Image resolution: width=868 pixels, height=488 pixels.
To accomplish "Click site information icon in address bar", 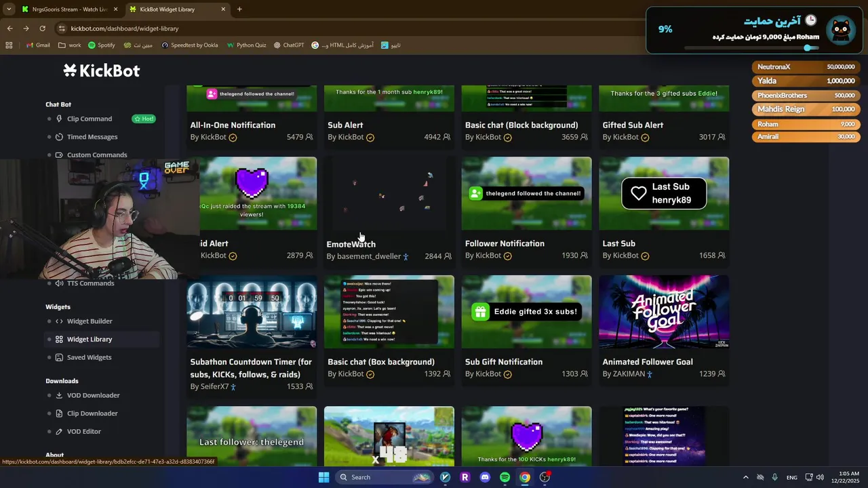I will pyautogui.click(x=62, y=28).
